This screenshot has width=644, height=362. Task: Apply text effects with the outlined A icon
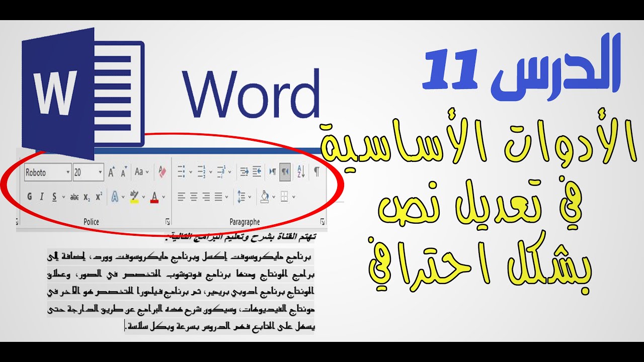(115, 197)
